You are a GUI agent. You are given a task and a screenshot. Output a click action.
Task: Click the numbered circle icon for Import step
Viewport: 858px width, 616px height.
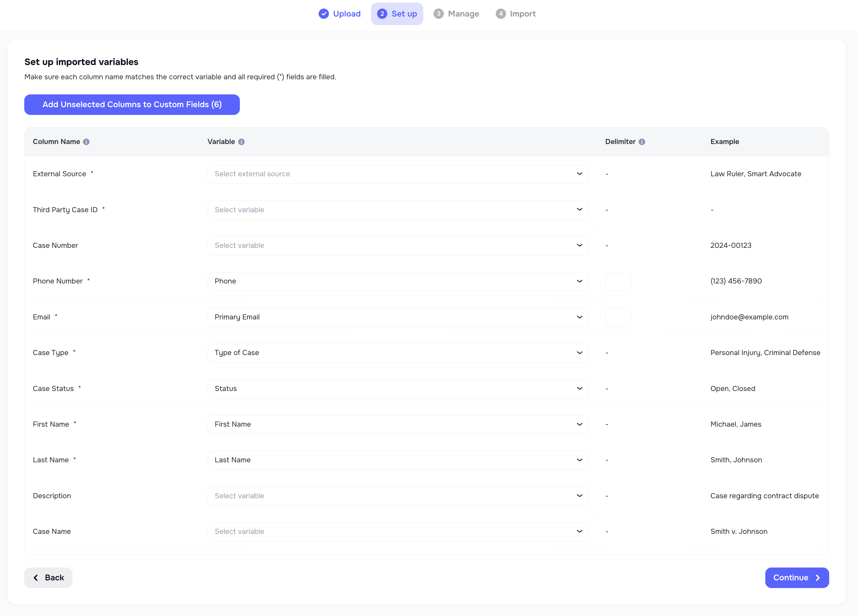click(501, 14)
